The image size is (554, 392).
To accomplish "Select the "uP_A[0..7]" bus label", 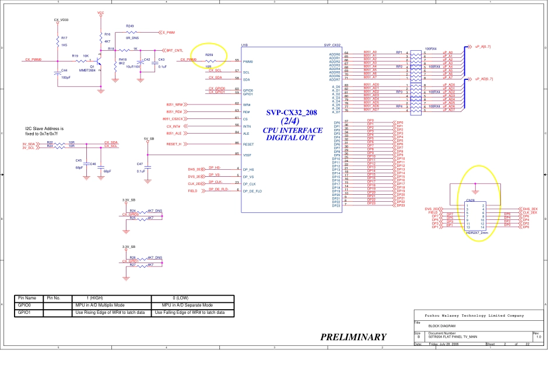I will 483,47.
